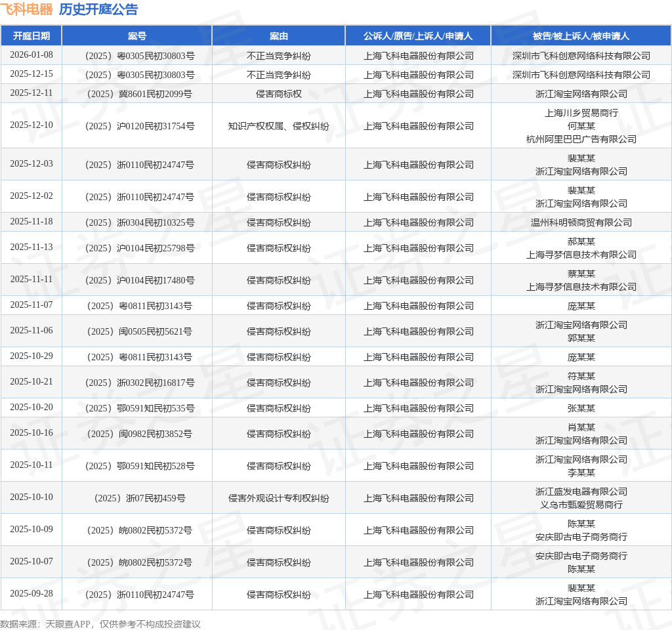
Task: Click 侵害商标权纠纷 in the 2025-10-20 row
Action: point(278,408)
